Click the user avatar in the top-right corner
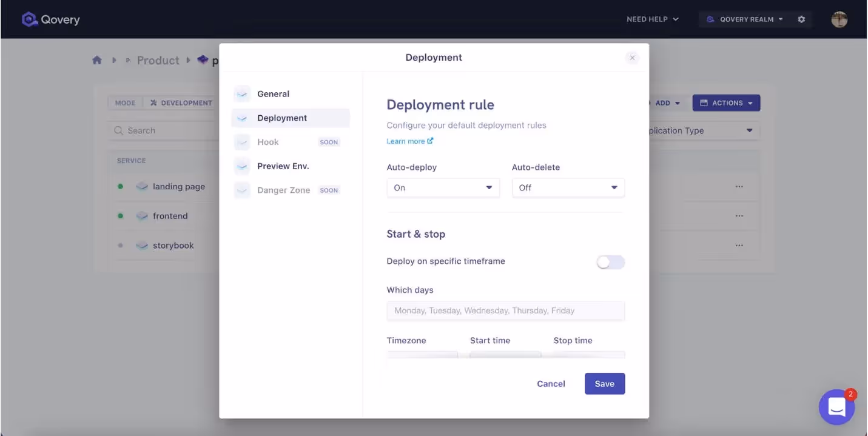 [839, 19]
